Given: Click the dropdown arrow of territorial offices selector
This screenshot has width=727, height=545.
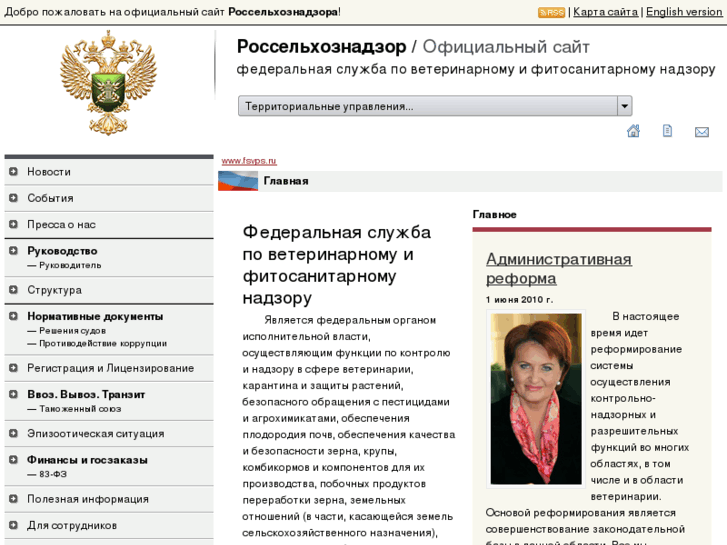Looking at the screenshot, I should pyautogui.click(x=625, y=106).
